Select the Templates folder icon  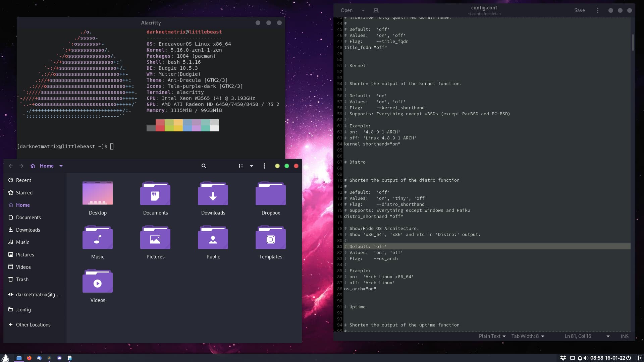(x=271, y=237)
